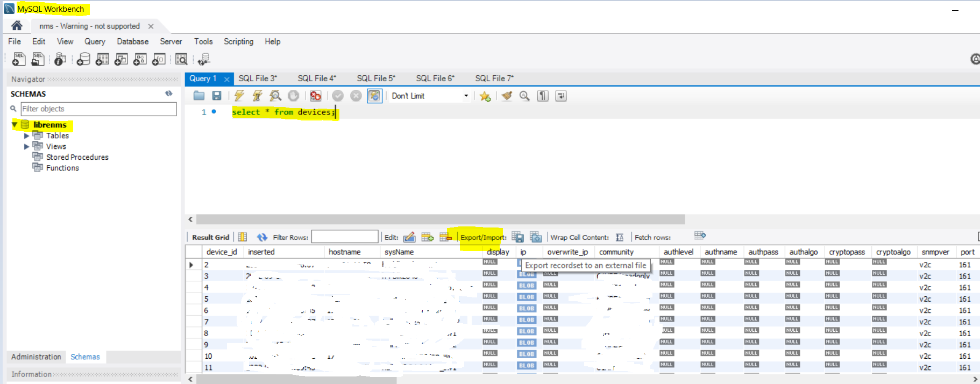Screen dimensions: 980x384
Task: Stop the query being executed
Action: point(293,96)
